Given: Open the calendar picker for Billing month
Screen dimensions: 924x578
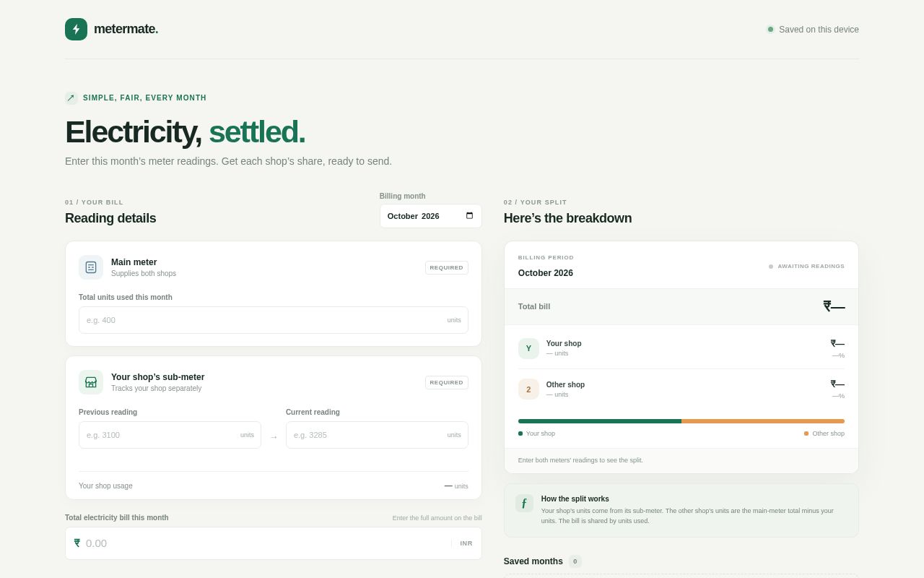Looking at the screenshot, I should tap(470, 215).
